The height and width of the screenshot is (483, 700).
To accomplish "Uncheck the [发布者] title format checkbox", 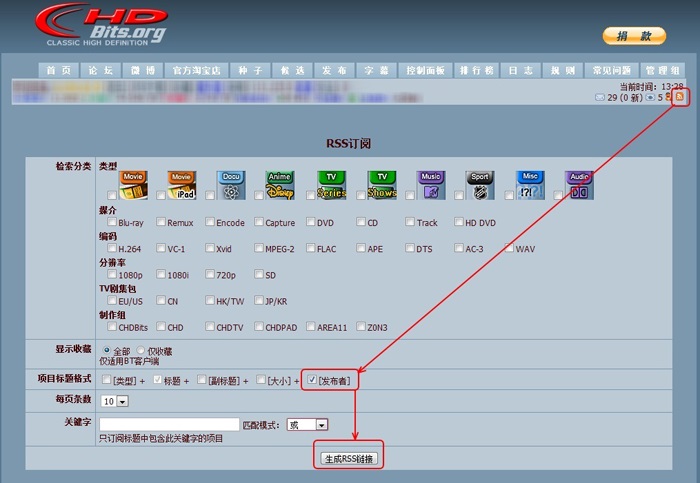I will [313, 380].
